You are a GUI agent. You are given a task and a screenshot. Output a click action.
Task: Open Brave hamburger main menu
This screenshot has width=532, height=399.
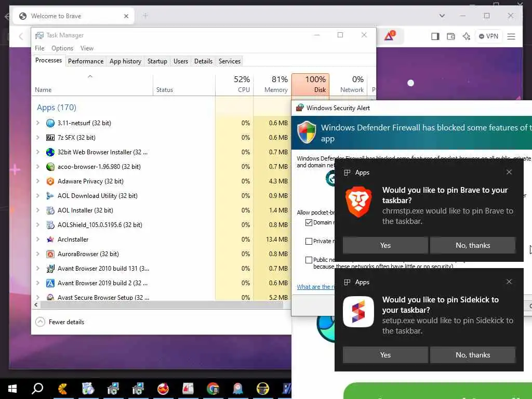(x=511, y=36)
